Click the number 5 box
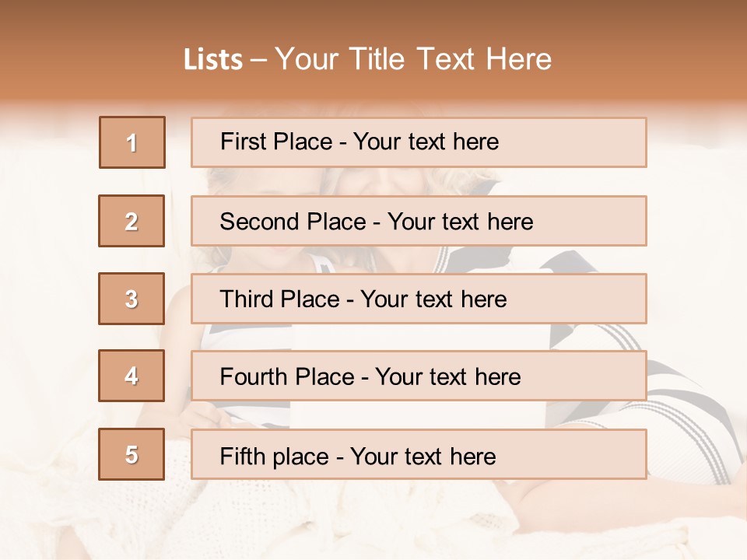Image resolution: width=747 pixels, height=560 pixels. tap(132, 453)
